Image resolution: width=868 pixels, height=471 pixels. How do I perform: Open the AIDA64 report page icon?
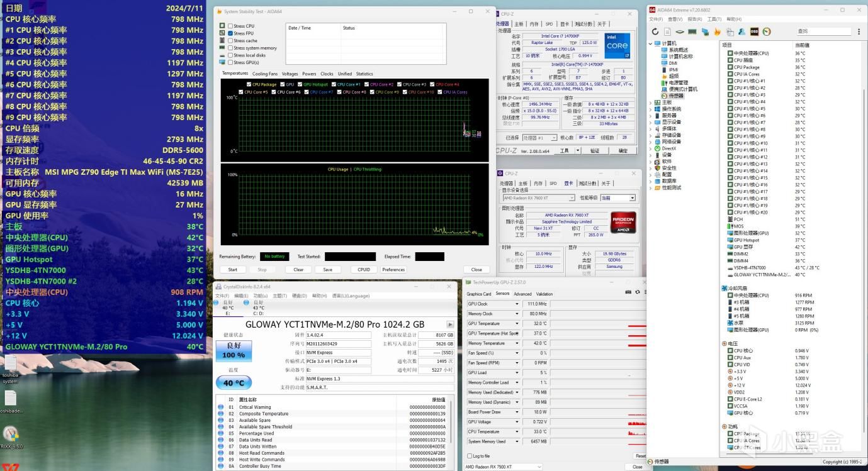[x=668, y=31]
